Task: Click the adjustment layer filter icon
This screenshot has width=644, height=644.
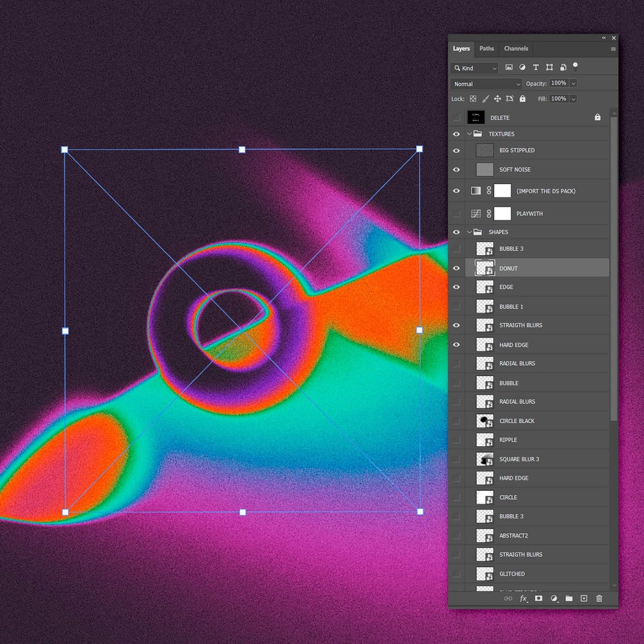Action: (x=522, y=67)
